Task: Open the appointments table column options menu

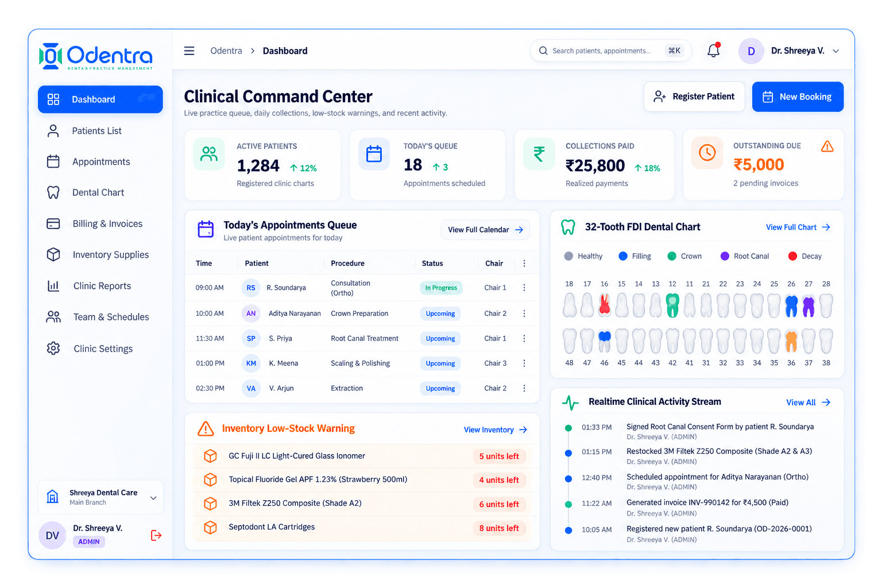Action: tap(524, 263)
